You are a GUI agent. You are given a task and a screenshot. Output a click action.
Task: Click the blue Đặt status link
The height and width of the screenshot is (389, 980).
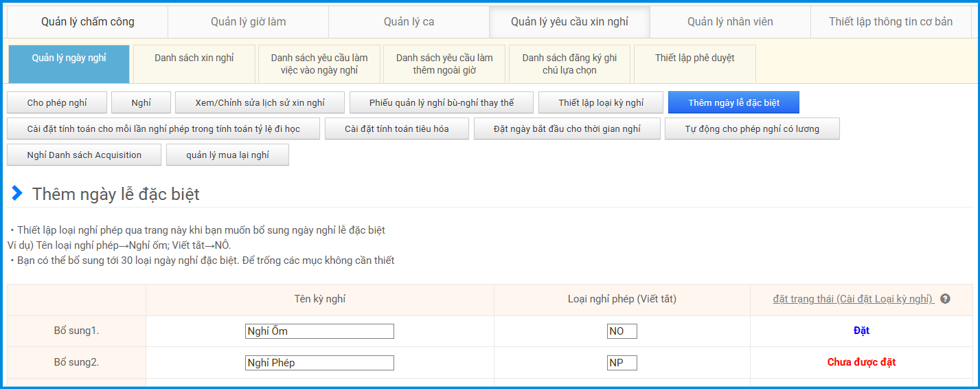tap(861, 331)
